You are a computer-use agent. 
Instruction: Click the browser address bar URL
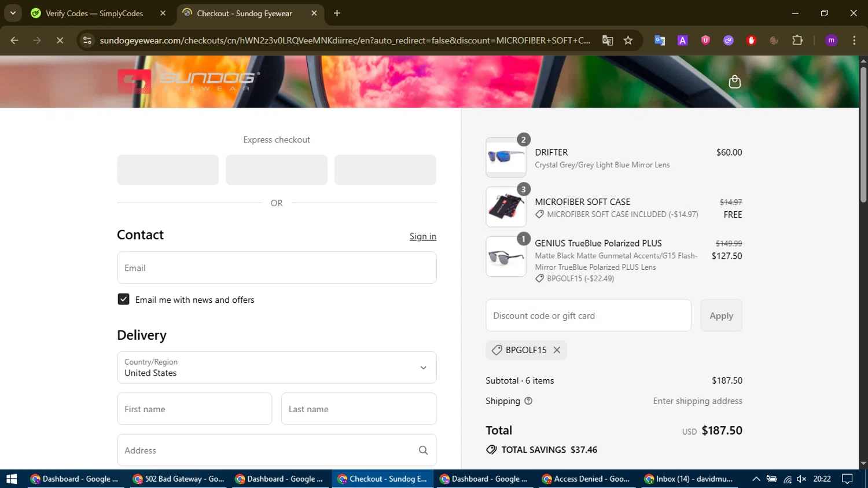coord(345,41)
